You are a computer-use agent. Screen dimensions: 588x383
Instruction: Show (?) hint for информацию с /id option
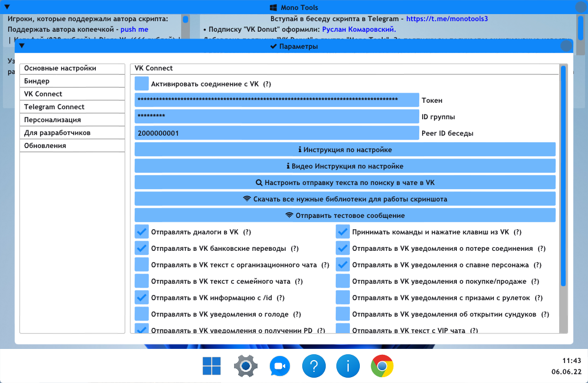pos(280,298)
